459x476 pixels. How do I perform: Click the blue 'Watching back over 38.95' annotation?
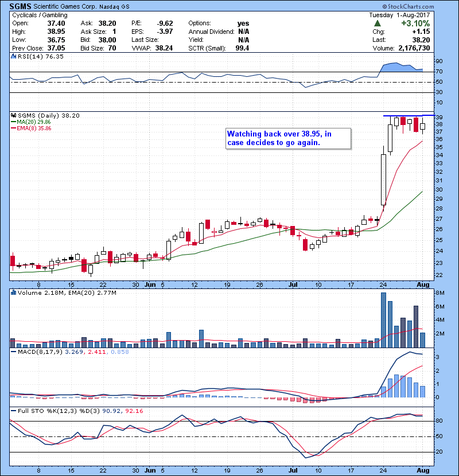pyautogui.click(x=288, y=138)
